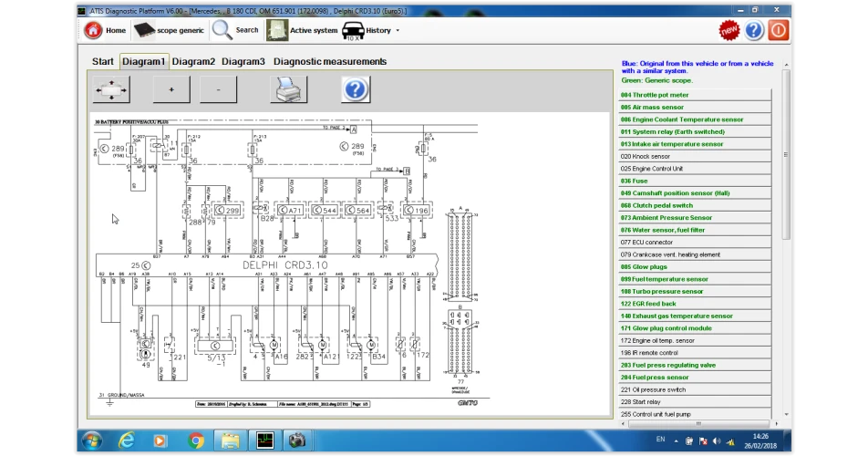Zoom in with the plus button

tap(171, 89)
